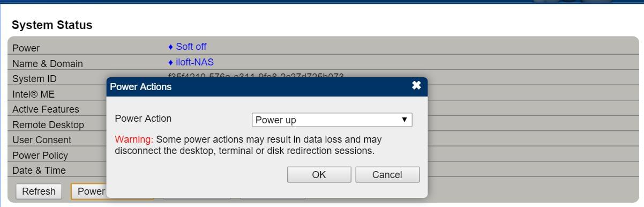The image size is (644, 207).
Task: Close the Power Actions dialog with X
Action: (x=416, y=86)
